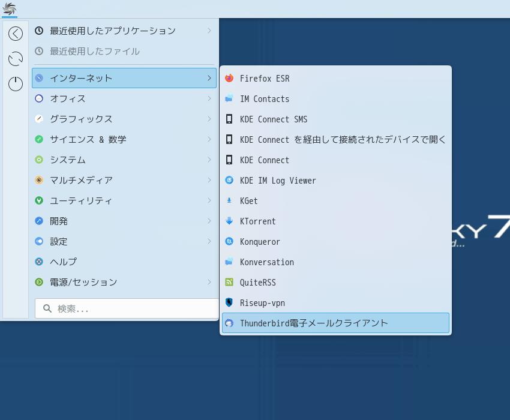Click the 'KDE IM Log Viewer' label
Viewport: 510px width, 420px height.
[278, 181]
